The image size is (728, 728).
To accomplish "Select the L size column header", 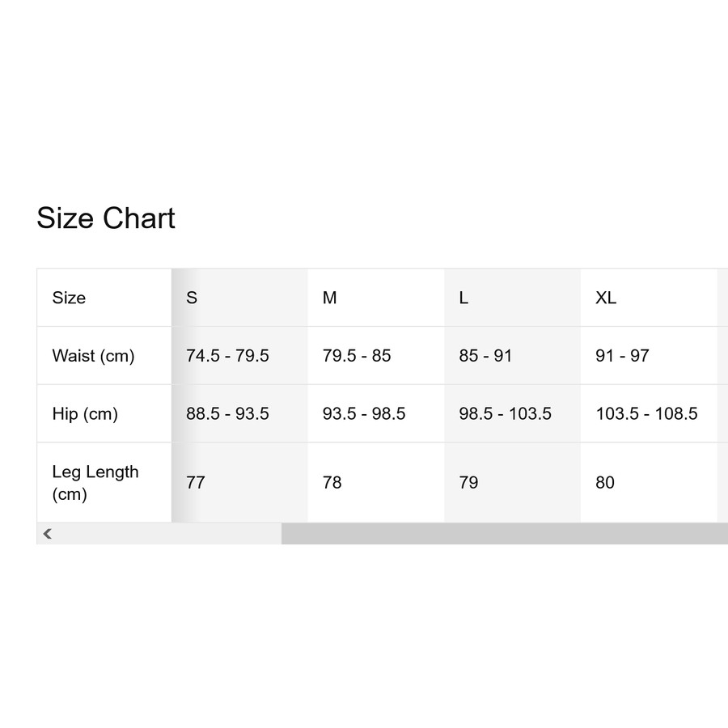I will 463,298.
